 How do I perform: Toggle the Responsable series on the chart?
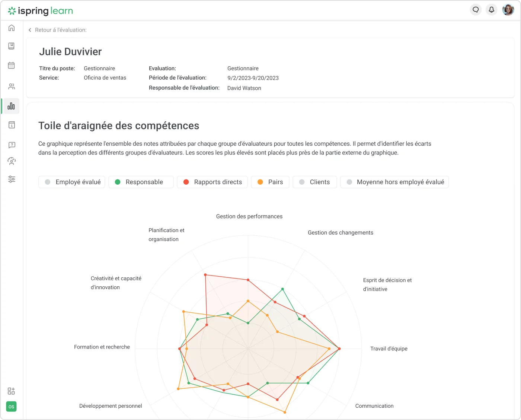click(141, 182)
